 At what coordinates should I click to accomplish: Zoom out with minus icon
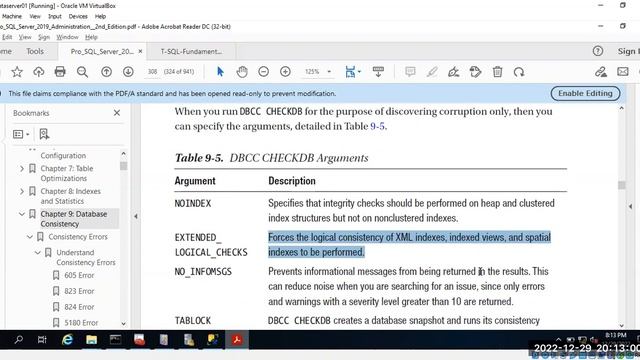coord(264,72)
